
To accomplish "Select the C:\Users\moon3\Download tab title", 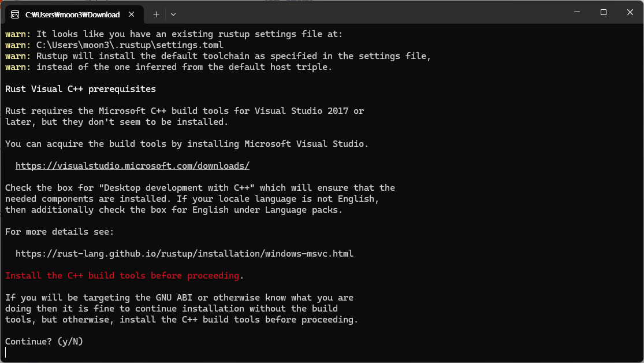I will coord(73,14).
